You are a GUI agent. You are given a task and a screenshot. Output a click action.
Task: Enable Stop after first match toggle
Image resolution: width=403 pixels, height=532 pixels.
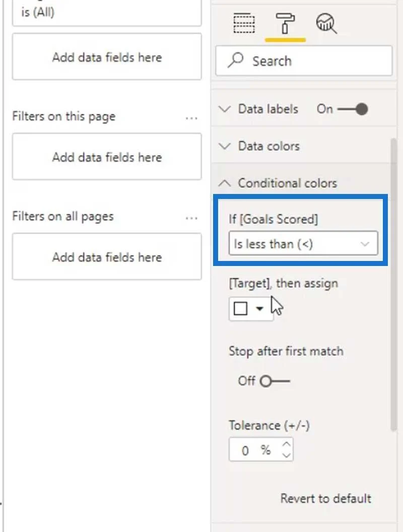[x=275, y=381]
